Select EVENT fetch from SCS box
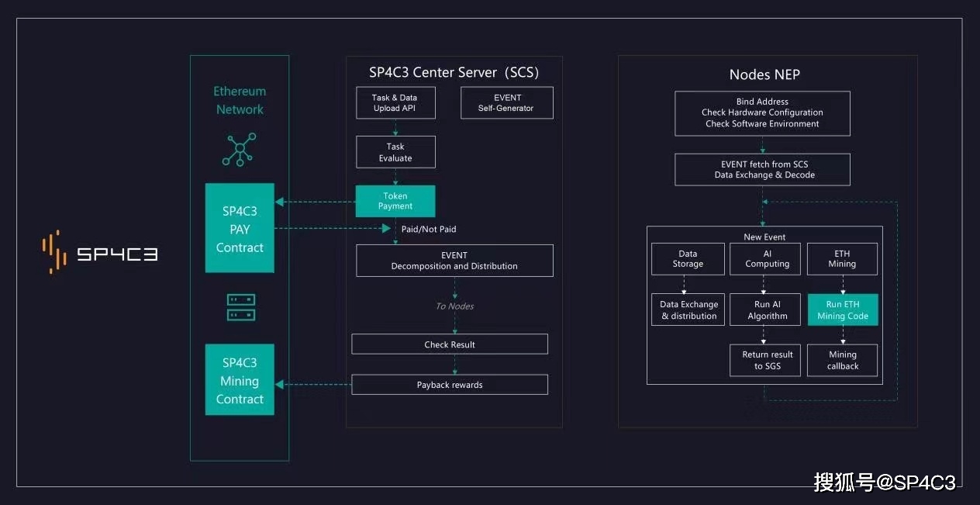 pos(762,170)
